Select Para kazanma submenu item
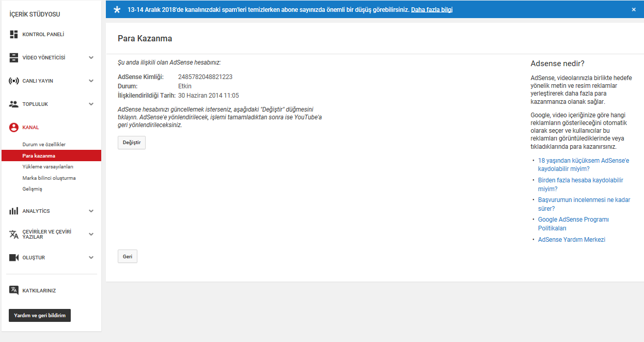Image resolution: width=644 pixels, height=342 pixels. coord(52,156)
